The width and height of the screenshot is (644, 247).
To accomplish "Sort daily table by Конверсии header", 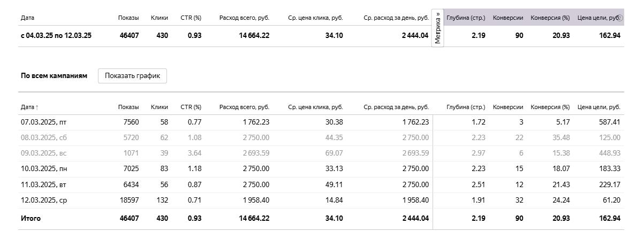I will tap(507, 107).
